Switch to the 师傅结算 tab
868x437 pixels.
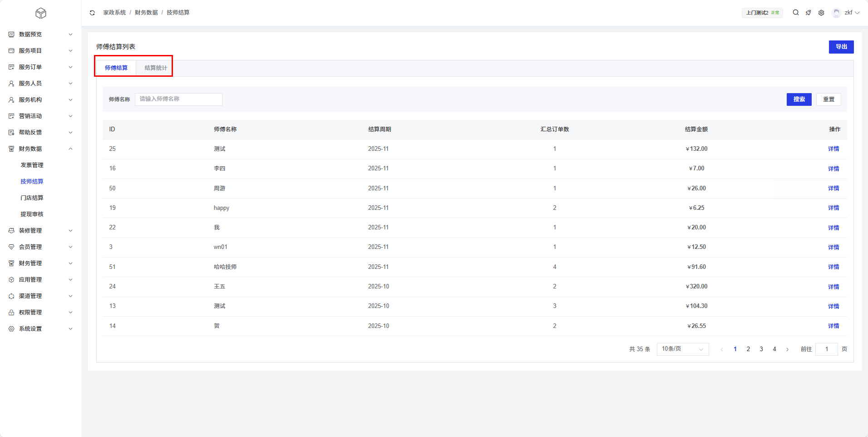(x=116, y=68)
